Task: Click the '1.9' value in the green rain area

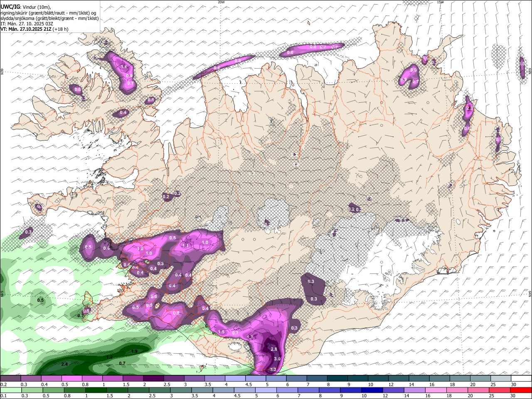Action: [134, 351]
